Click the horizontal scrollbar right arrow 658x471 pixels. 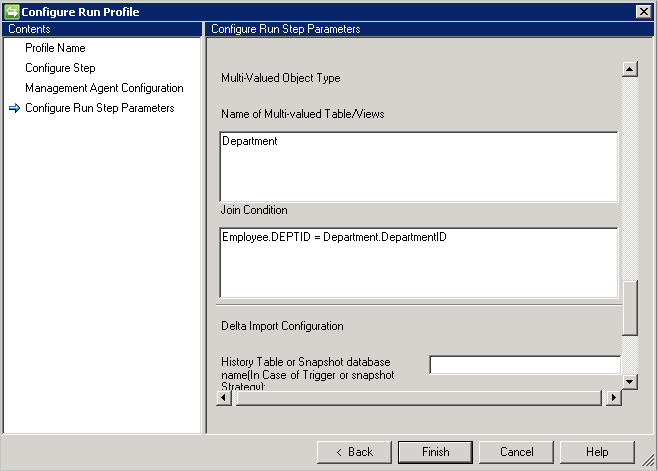pyautogui.click(x=614, y=397)
